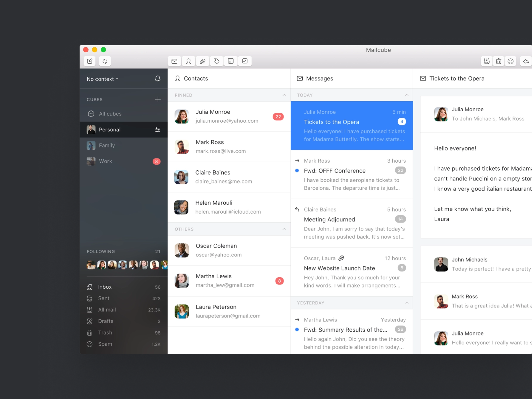The image size is (532, 399).
Task: Click the Contacts panel header
Action: pyautogui.click(x=229, y=78)
